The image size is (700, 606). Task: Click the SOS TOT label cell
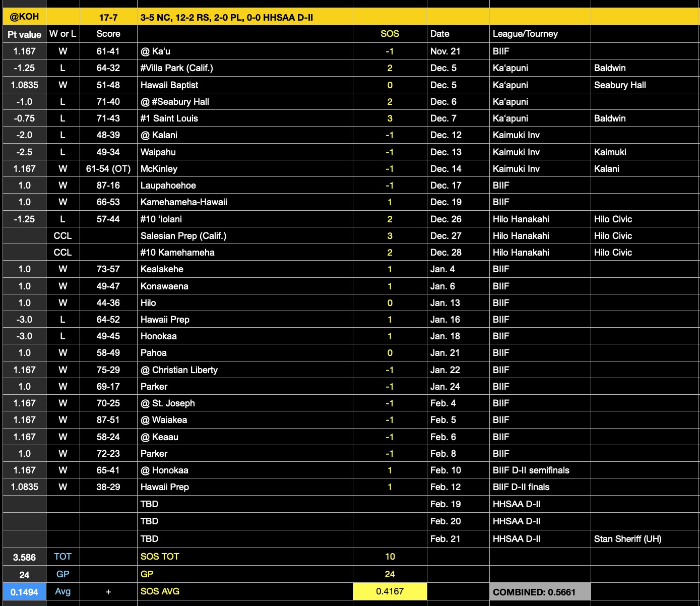[x=160, y=557]
